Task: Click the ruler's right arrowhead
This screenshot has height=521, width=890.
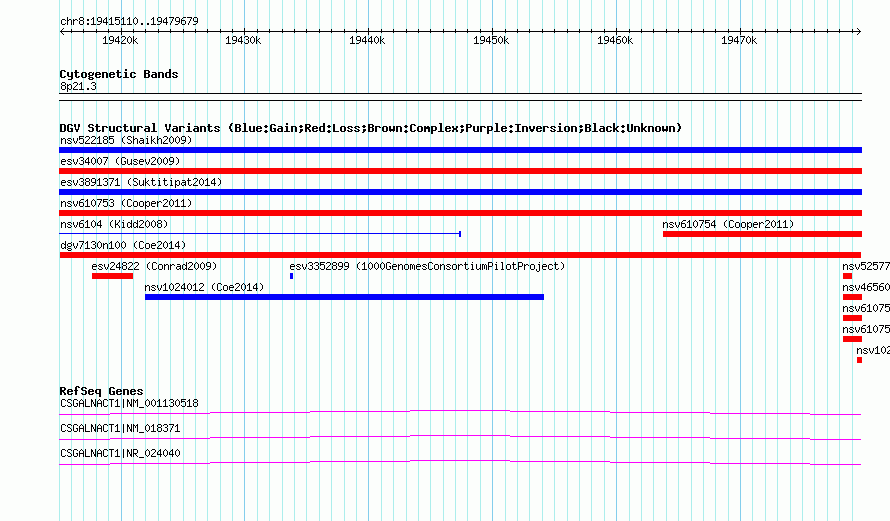Action: [x=858, y=31]
